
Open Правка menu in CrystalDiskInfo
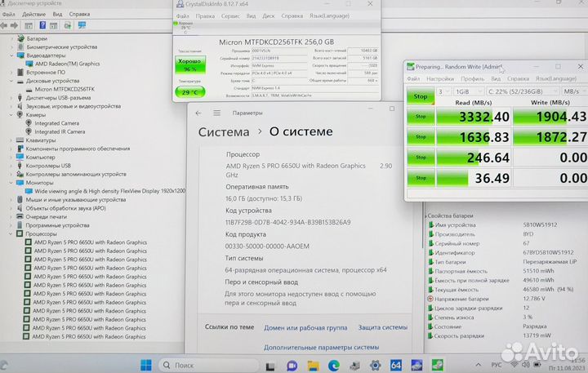pyautogui.click(x=205, y=16)
